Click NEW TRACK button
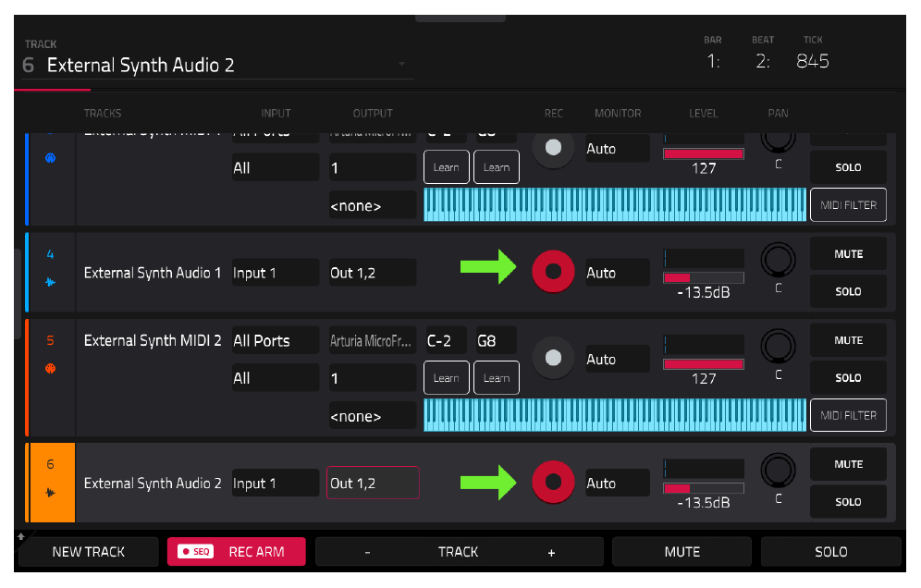 click(x=89, y=552)
